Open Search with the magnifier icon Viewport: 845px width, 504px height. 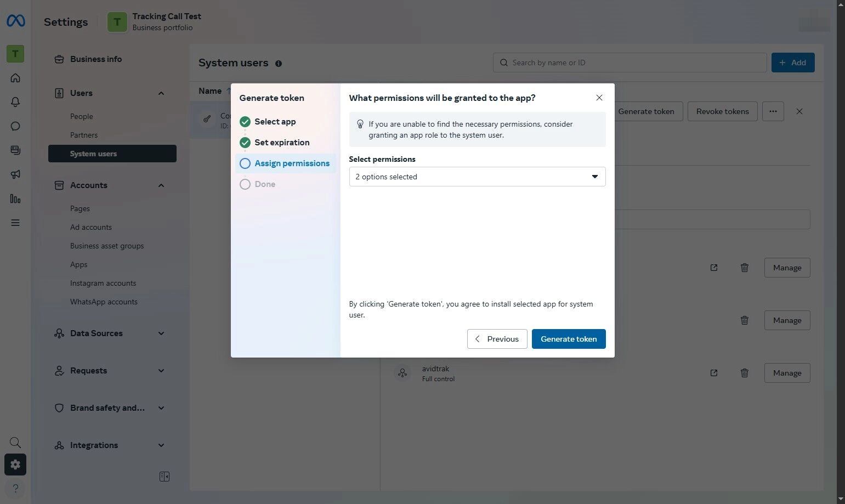point(15,442)
